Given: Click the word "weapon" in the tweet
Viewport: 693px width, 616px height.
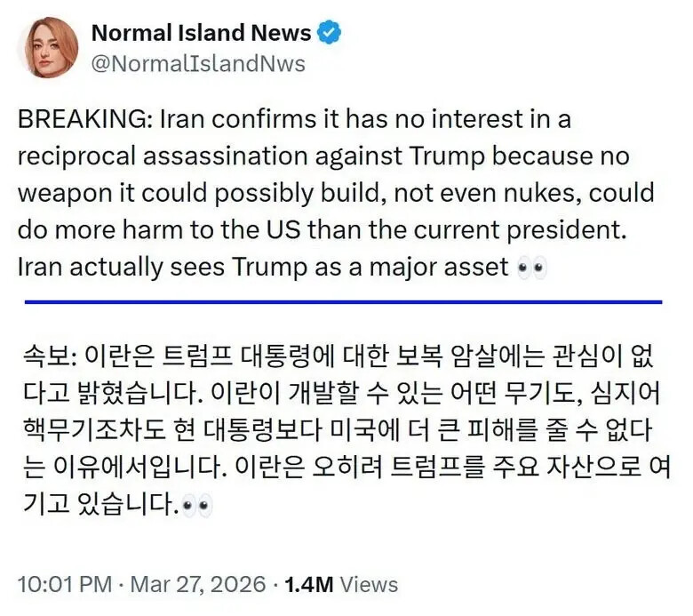Looking at the screenshot, I should (59, 193).
